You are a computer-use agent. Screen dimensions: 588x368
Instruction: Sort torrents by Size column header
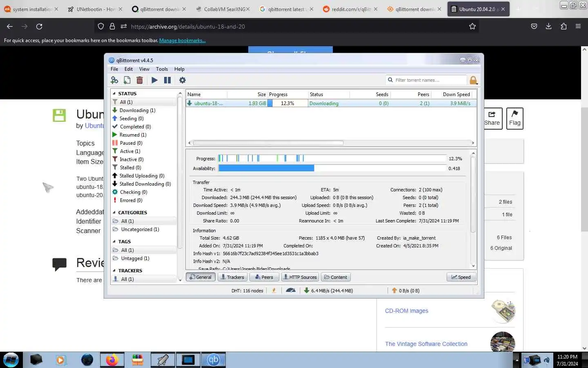tap(247, 94)
